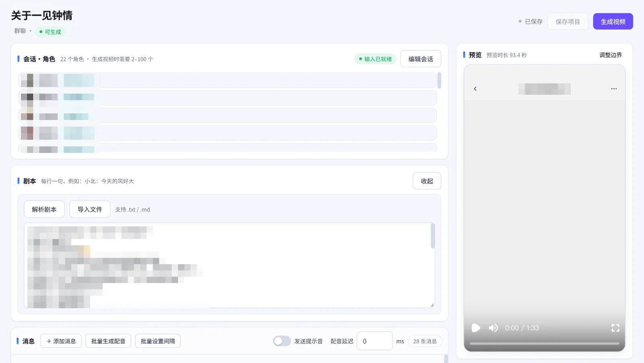Viewport: 644px width, 363px height.
Task: Open 编辑会话 editor
Action: pos(421,59)
